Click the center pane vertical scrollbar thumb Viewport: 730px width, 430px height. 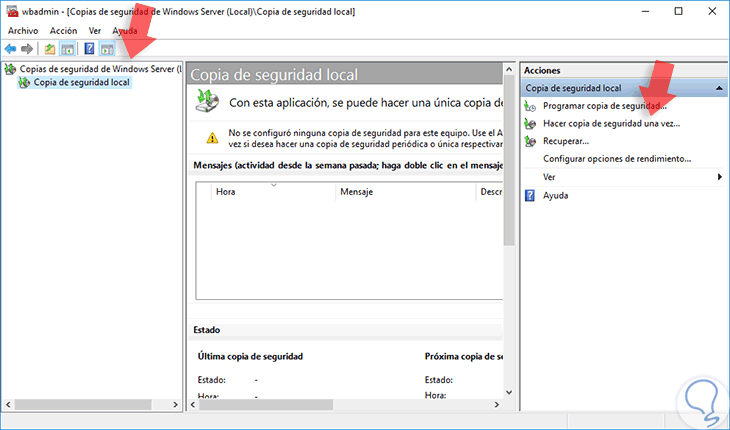click(x=509, y=161)
